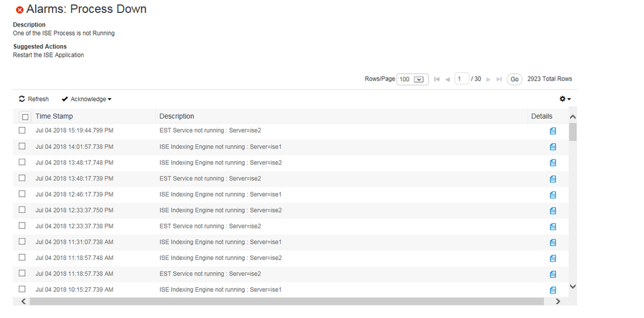Click the vertical scrollbar down arrow

click(573, 286)
